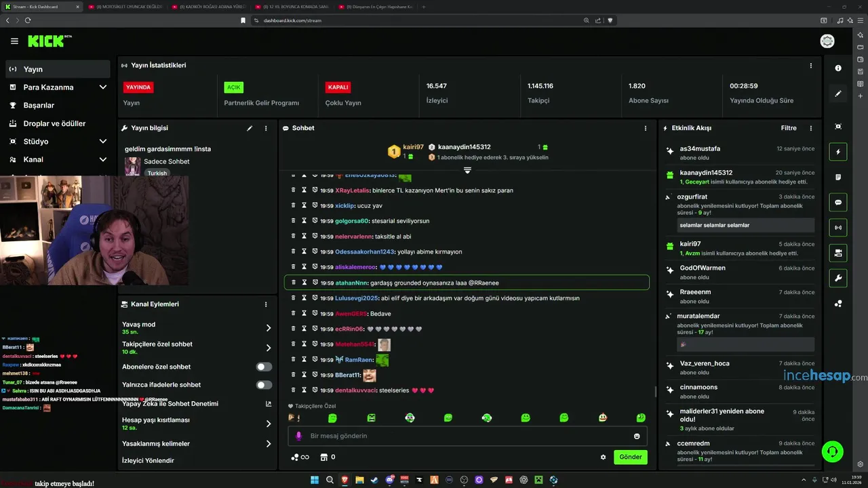Switch to the MOTOSİKLET OYUNCAK DEĞİLDİR tab
Viewport: 868px width, 488px height.
coord(125,7)
